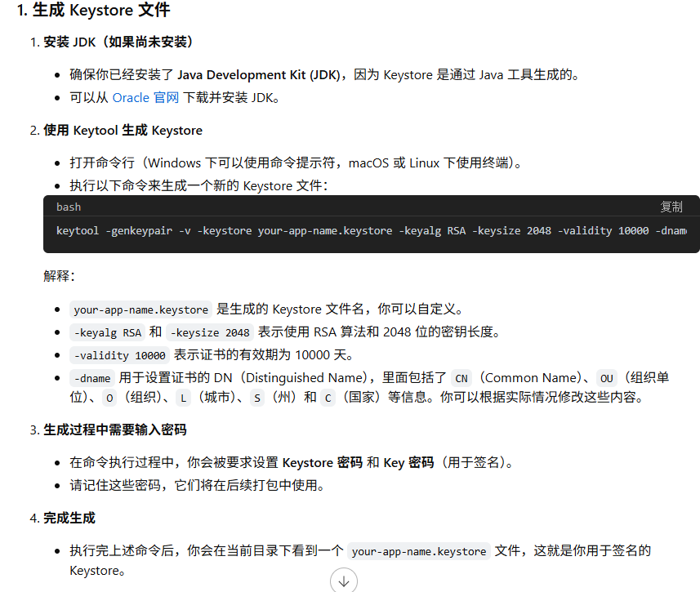Click the CN inline code tag

461,378
